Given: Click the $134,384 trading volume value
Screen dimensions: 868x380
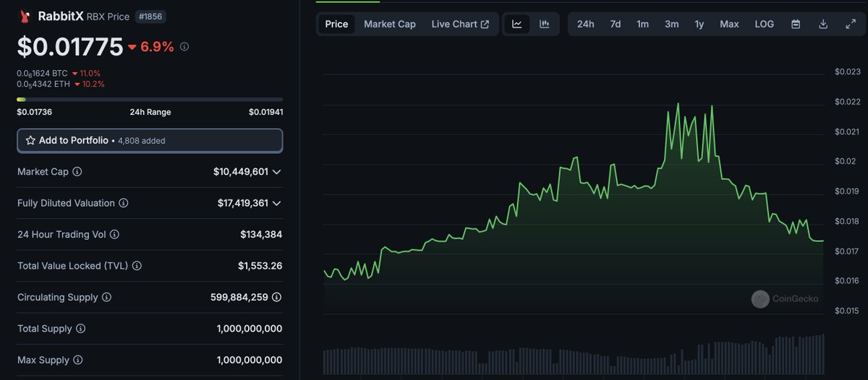Looking at the screenshot, I should [261, 235].
